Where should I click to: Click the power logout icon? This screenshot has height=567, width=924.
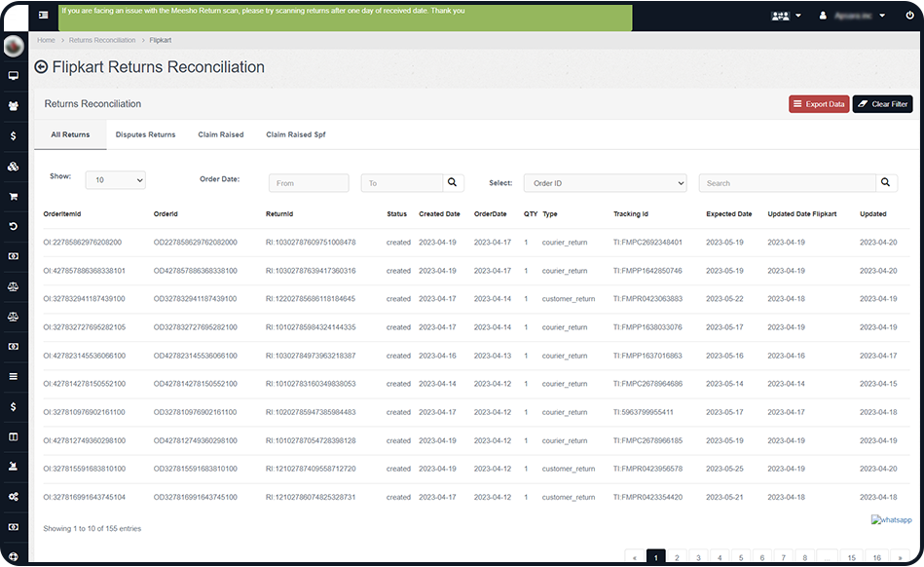pos(909,16)
